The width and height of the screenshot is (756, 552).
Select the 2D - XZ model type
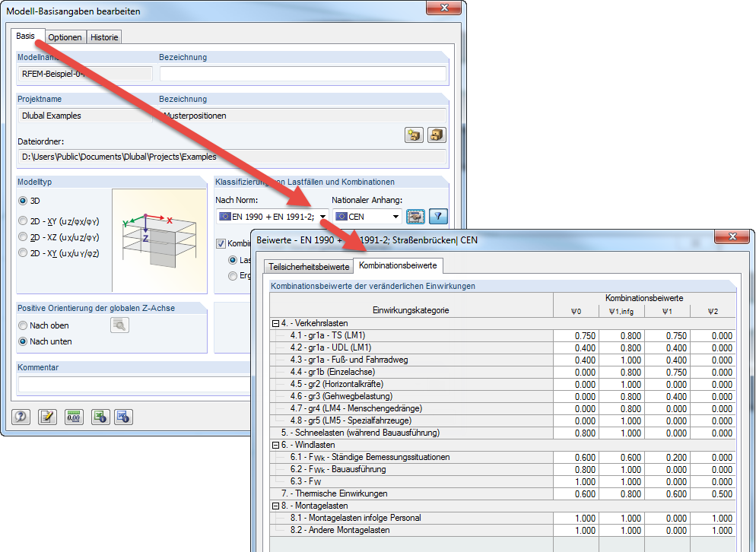click(x=23, y=236)
